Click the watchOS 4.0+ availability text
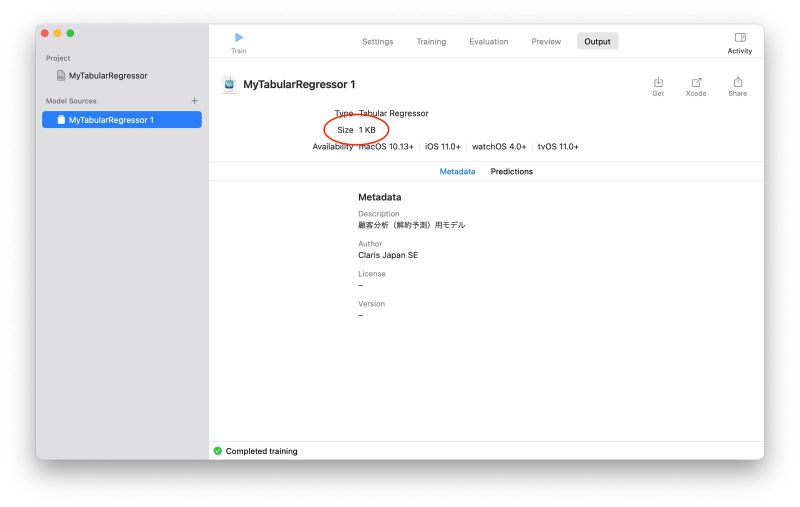The width and height of the screenshot is (800, 507). coord(499,146)
